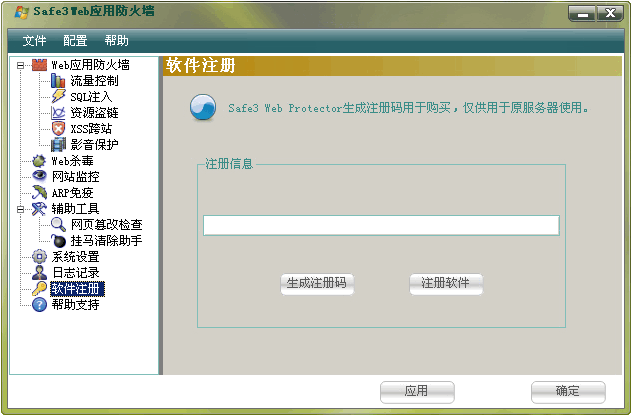The height and width of the screenshot is (417, 632).
Task: Open the 资源盗链 icon entry
Action: tap(58, 113)
